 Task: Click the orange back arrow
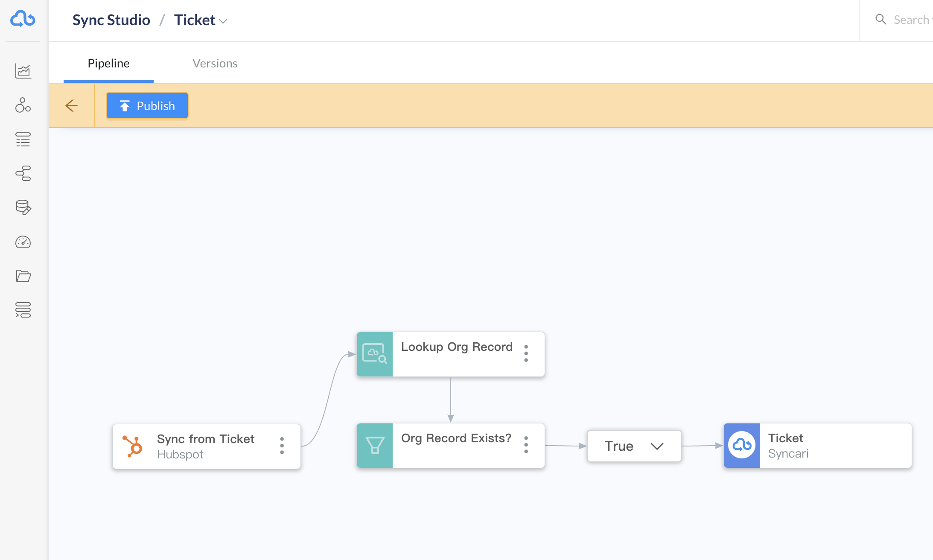point(71,105)
